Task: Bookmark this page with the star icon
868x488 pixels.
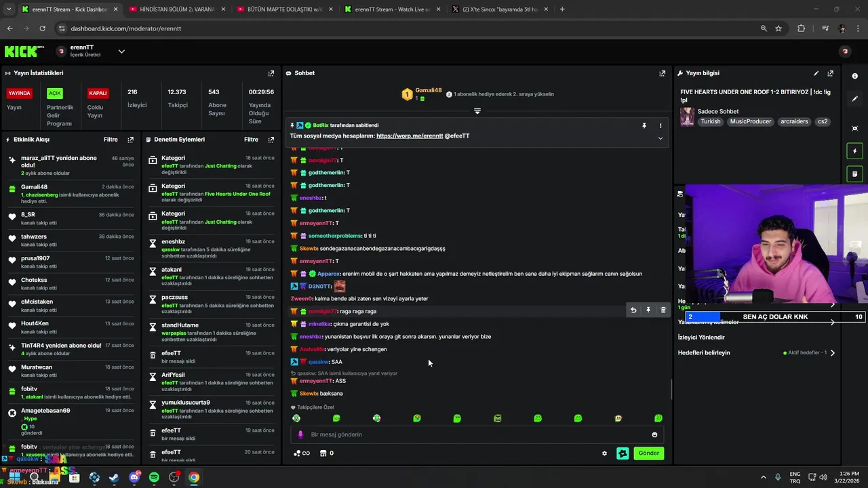Action: click(x=778, y=28)
